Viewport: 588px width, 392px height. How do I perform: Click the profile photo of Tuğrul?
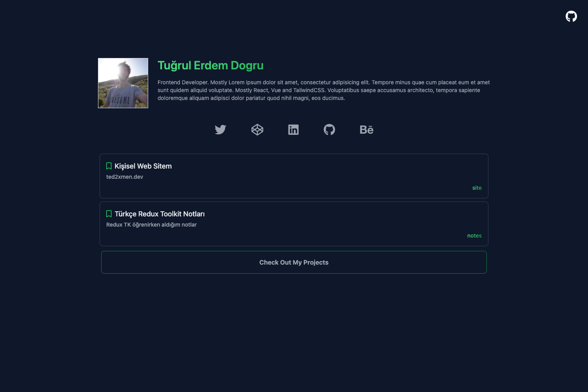(123, 83)
